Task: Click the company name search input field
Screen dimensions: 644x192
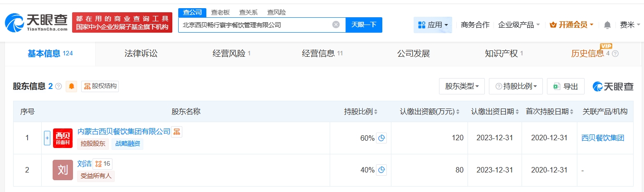Action: [x=254, y=25]
